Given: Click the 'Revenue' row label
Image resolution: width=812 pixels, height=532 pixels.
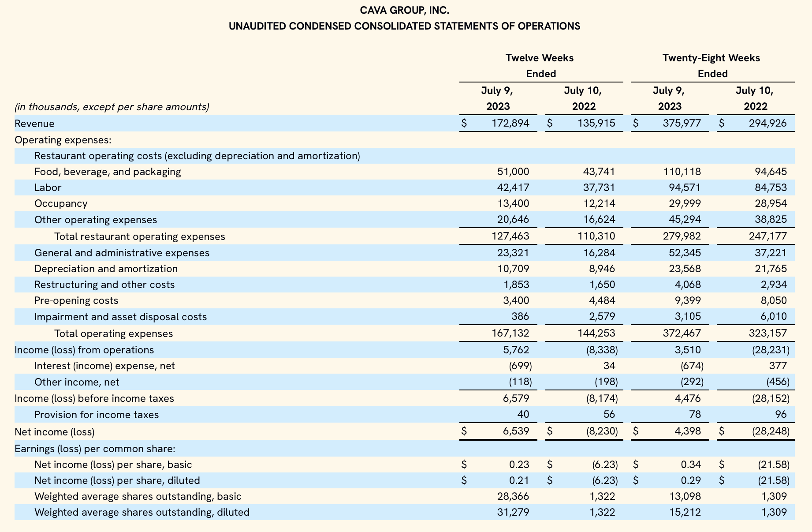Looking at the screenshot, I should coord(34,124).
